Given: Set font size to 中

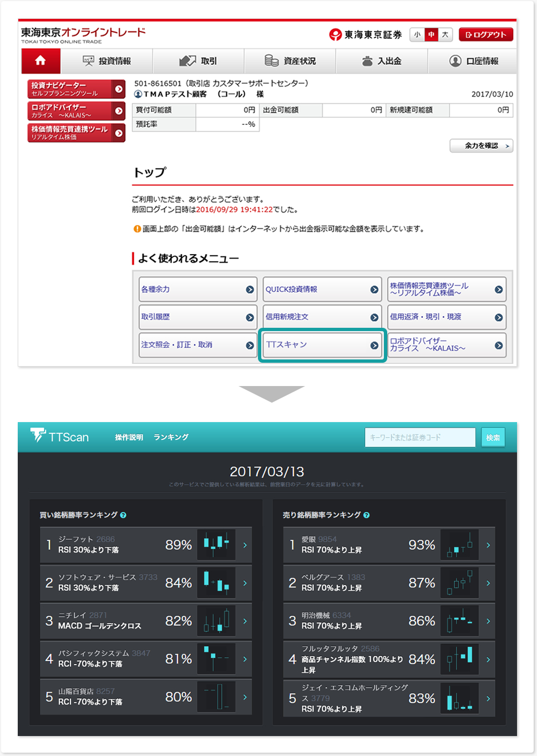Looking at the screenshot, I should pos(431,34).
